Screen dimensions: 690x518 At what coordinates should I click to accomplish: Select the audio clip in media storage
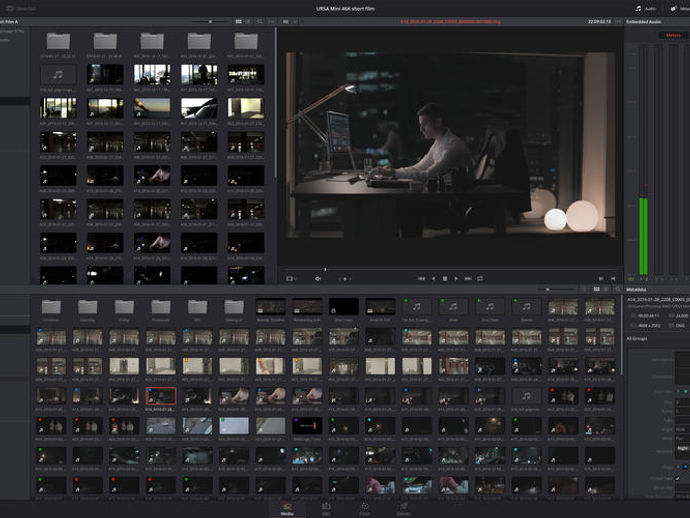(x=58, y=75)
